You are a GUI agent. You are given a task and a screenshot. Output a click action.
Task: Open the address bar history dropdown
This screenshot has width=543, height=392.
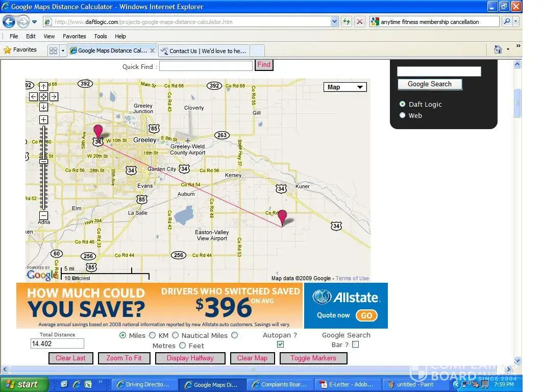pos(334,21)
